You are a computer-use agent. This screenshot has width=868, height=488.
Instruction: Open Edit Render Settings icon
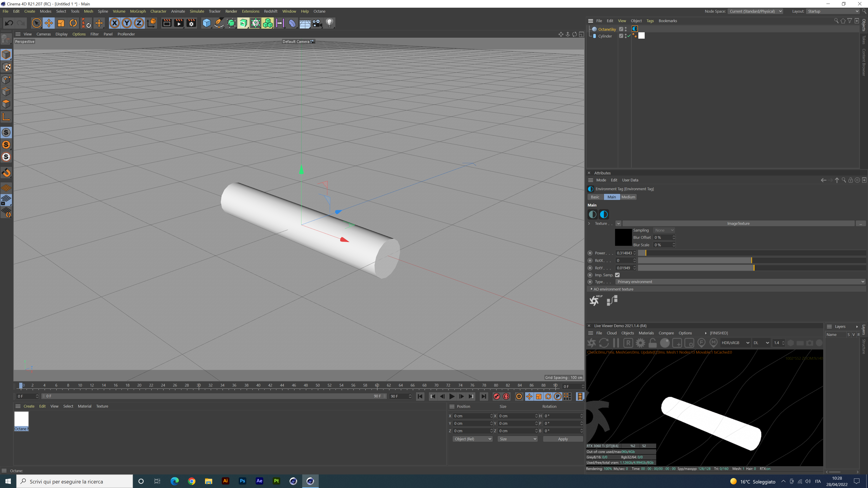(191, 23)
